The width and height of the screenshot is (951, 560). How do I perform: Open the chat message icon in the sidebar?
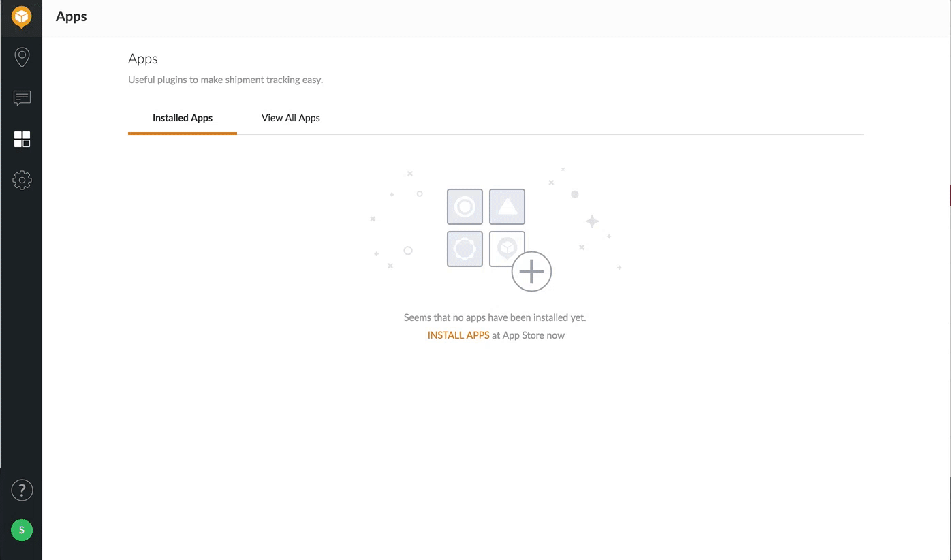(x=22, y=98)
